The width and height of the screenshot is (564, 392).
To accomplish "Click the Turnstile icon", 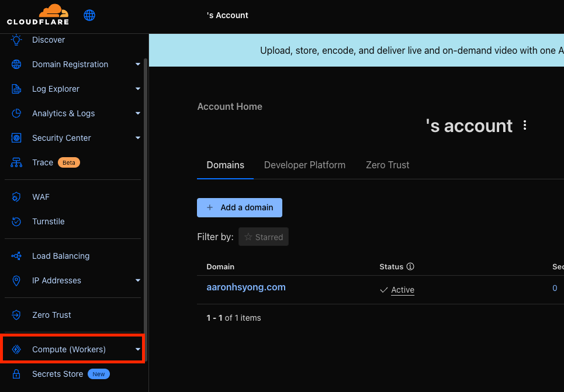I will (x=17, y=221).
